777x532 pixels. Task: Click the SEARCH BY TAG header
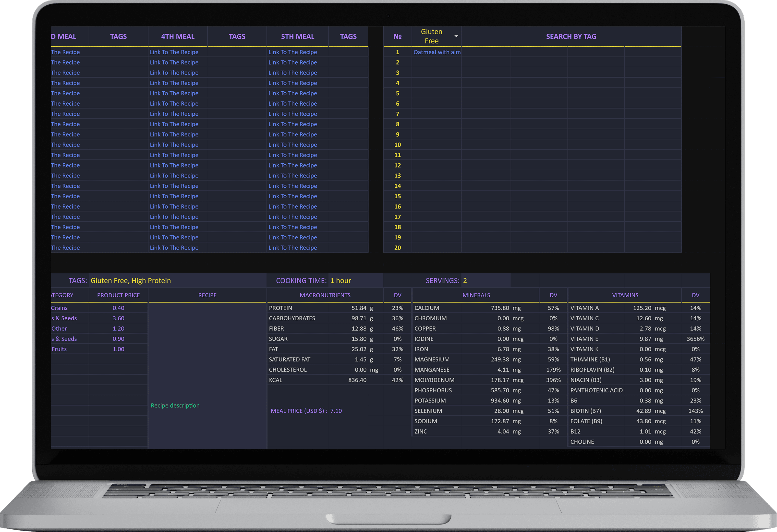click(x=571, y=36)
